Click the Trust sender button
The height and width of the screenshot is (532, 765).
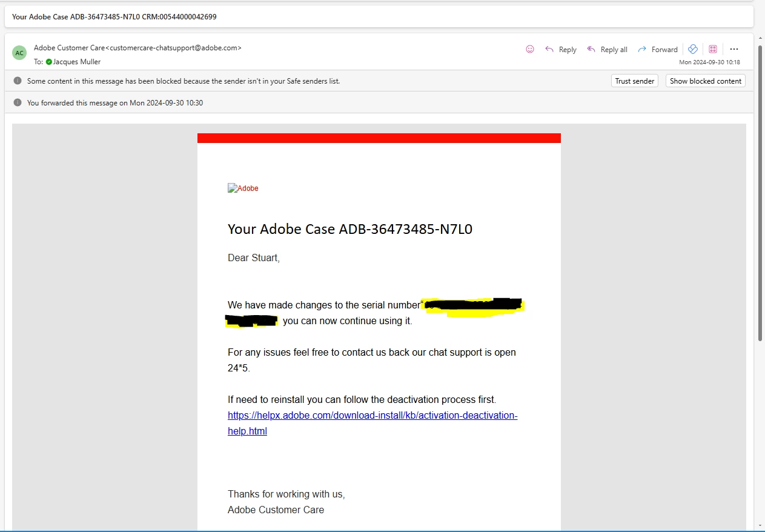635,81
